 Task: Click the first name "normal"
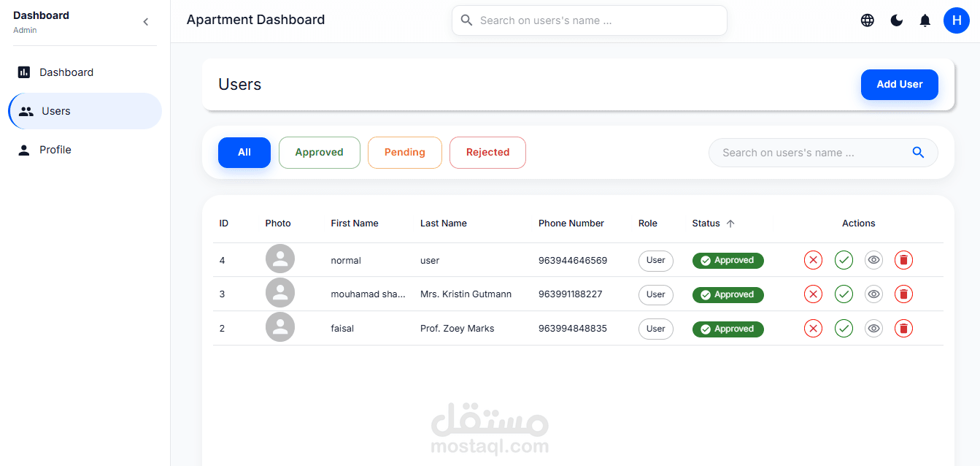click(346, 261)
